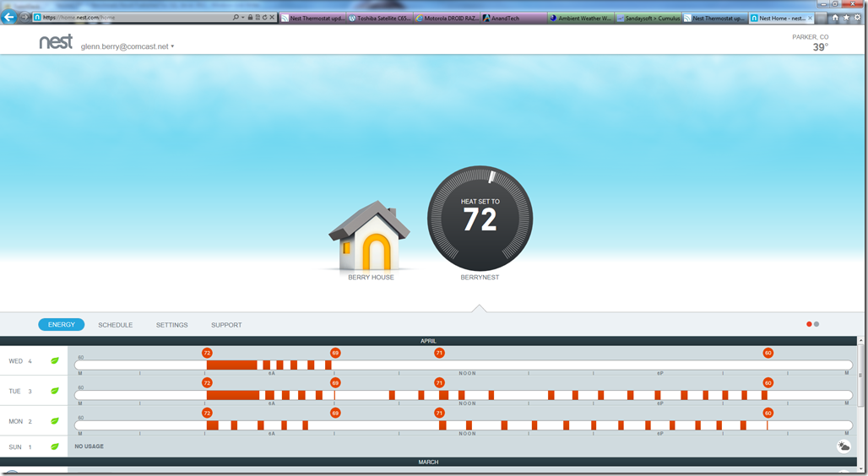Select the gray page indicator dot

[816, 324]
